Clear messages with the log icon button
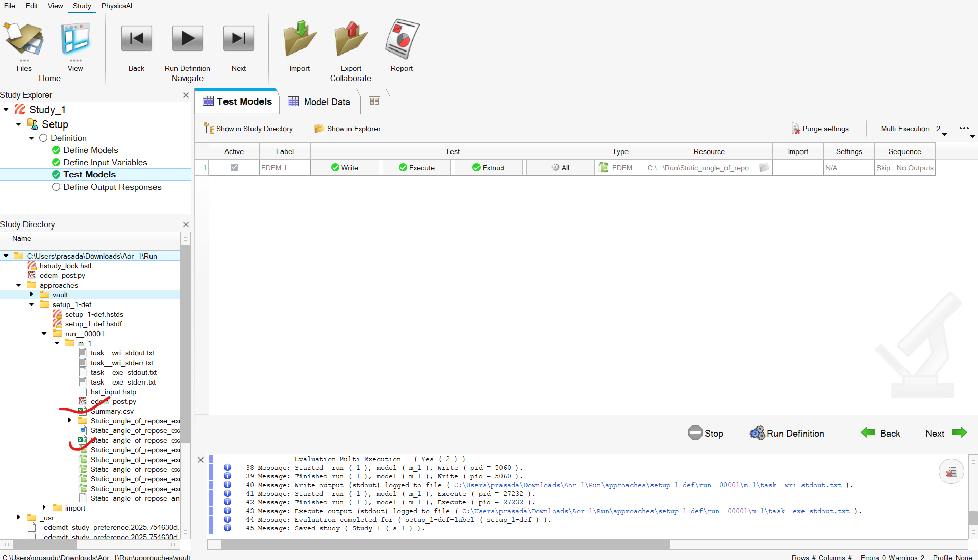This screenshot has width=978, height=560. pyautogui.click(x=951, y=471)
